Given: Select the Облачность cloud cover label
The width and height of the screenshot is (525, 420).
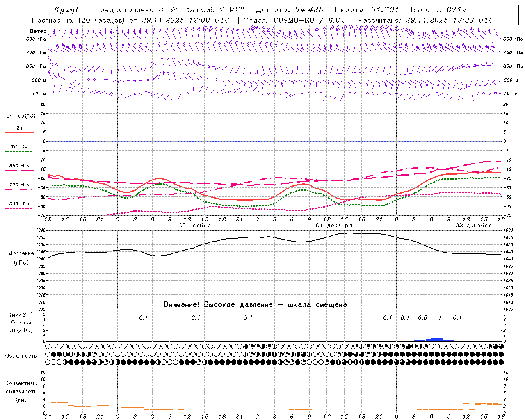Looking at the screenshot, I should tap(21, 356).
